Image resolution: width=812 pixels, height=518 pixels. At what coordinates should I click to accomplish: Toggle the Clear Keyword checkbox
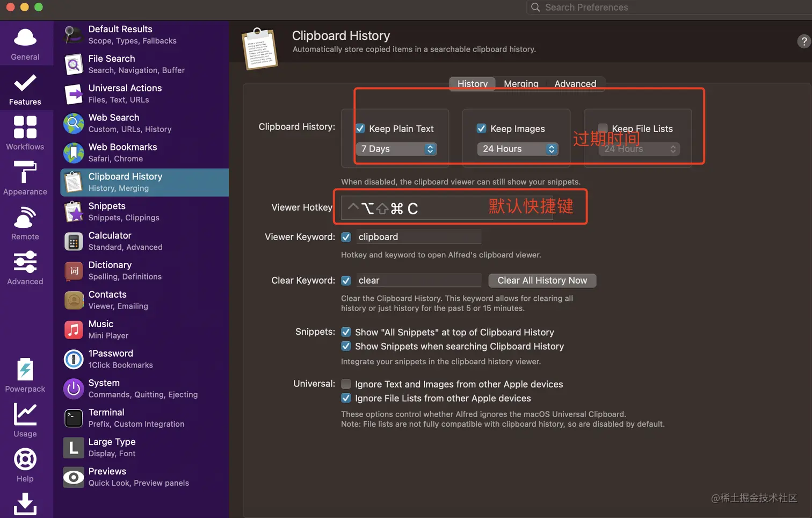pos(346,280)
